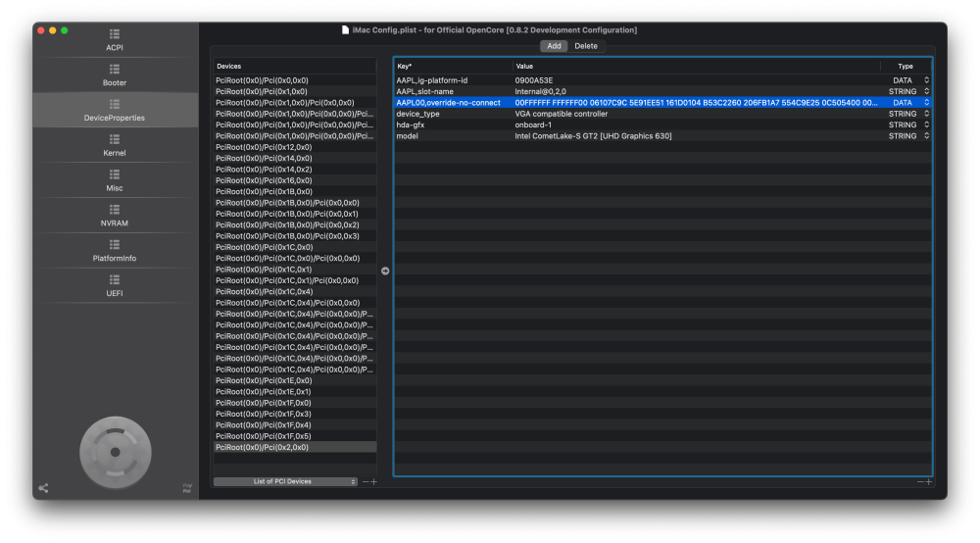This screenshot has height=543, width=980.
Task: Click the onboard-1 value cell
Action: click(x=533, y=125)
